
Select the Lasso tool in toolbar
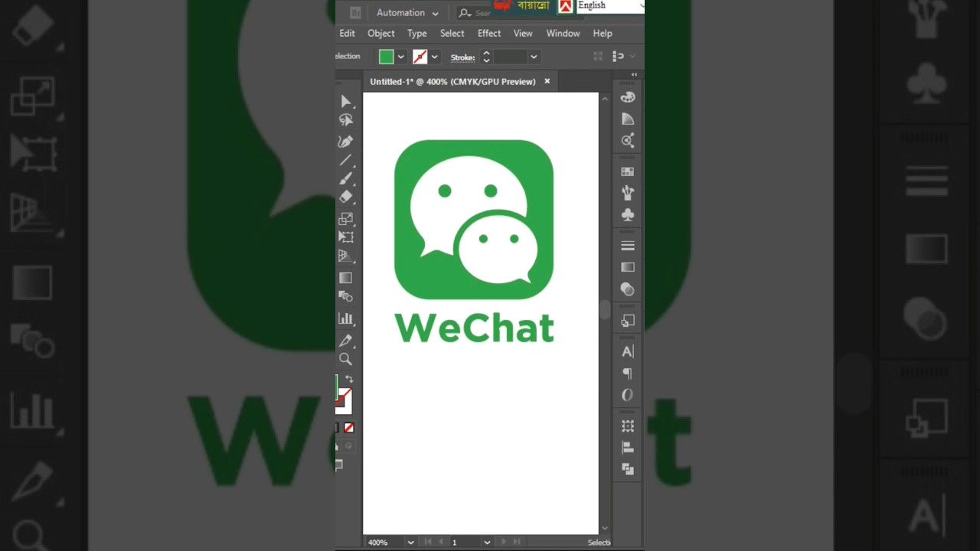pyautogui.click(x=346, y=120)
